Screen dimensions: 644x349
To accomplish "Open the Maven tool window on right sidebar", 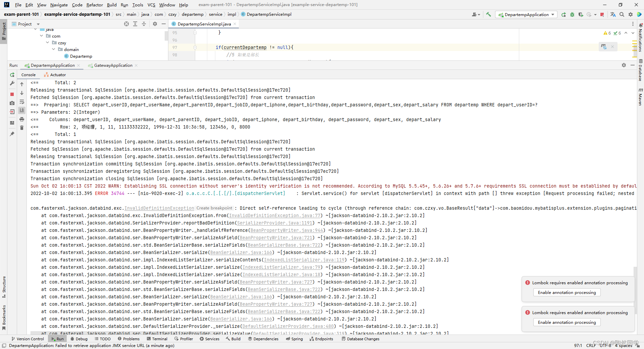I will pyautogui.click(x=641, y=99).
